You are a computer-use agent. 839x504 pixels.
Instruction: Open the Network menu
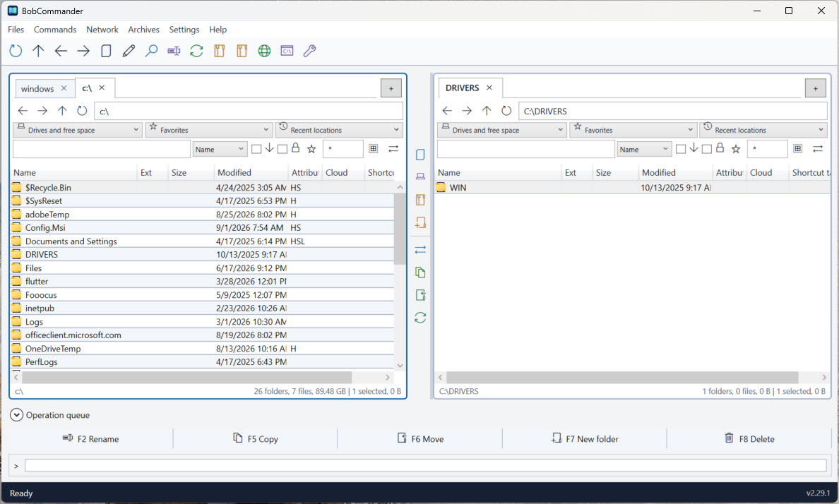[x=102, y=30]
